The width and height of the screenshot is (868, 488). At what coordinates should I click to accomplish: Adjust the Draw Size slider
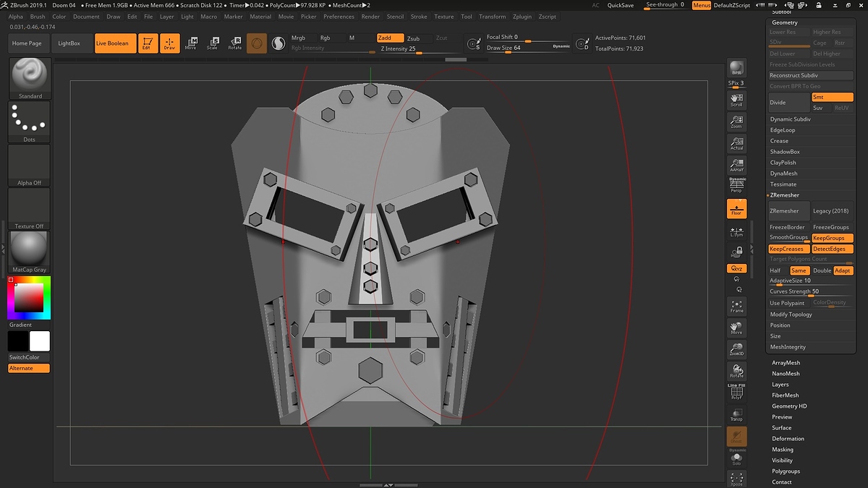(x=528, y=48)
